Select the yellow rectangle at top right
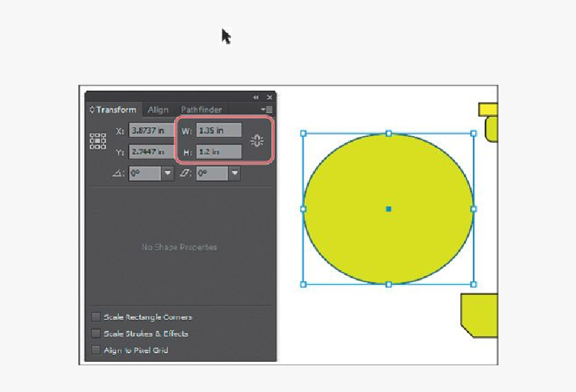The image size is (576, 392). [488, 110]
